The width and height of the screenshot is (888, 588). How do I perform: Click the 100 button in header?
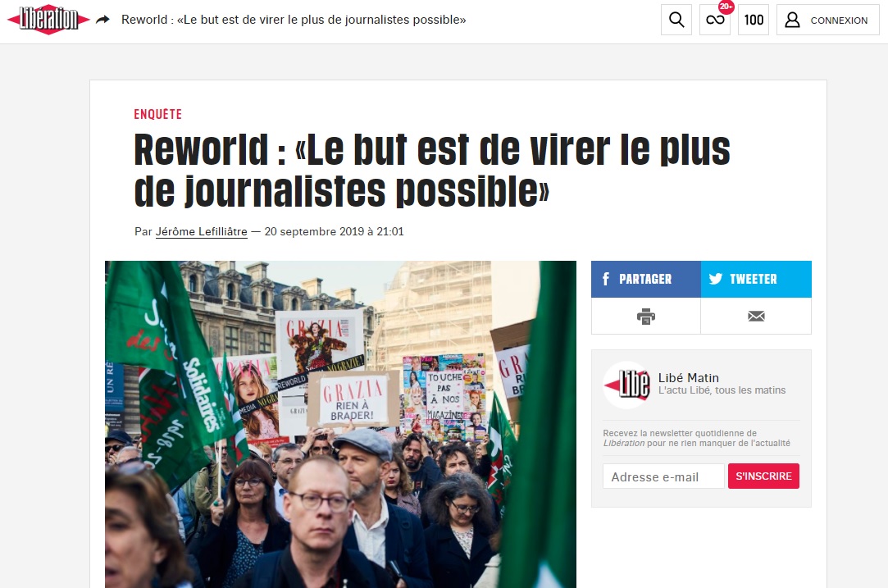click(x=754, y=20)
